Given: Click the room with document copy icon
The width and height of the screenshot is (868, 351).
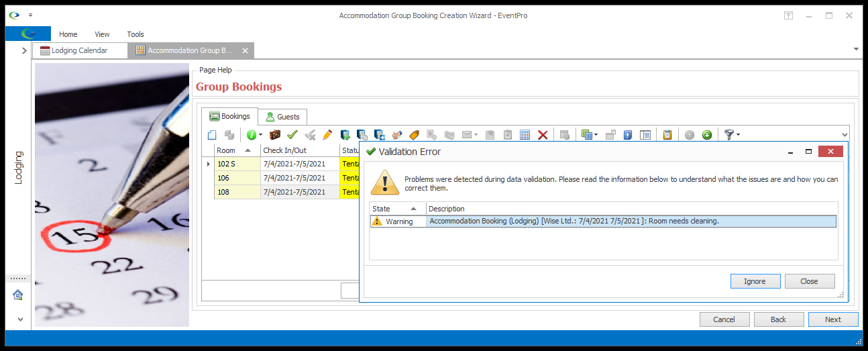Looking at the screenshot, I should coord(362,135).
